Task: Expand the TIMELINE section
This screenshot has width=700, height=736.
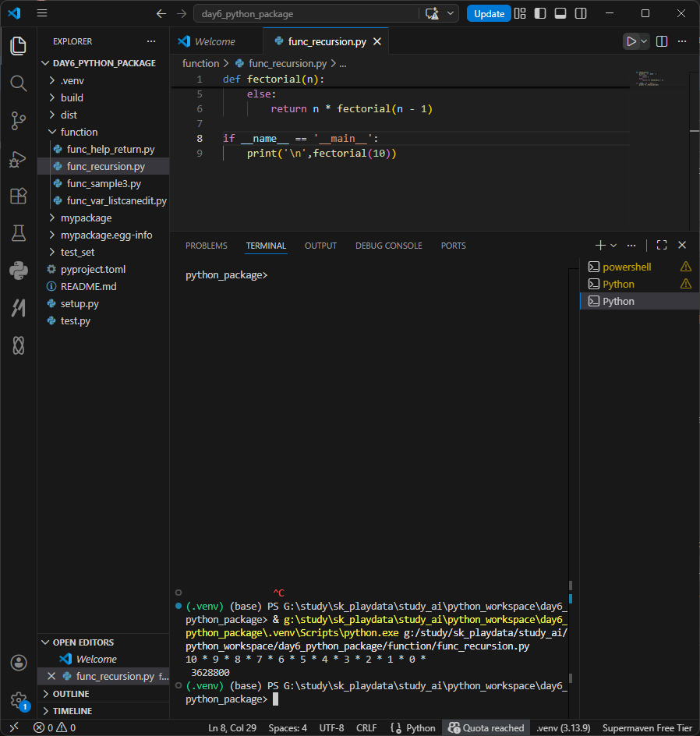Action: click(103, 711)
